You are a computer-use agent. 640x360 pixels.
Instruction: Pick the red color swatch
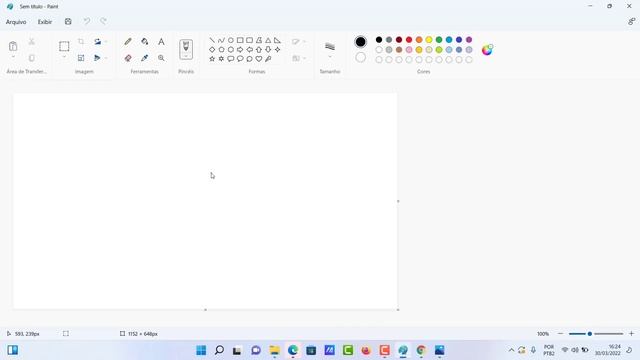click(409, 40)
